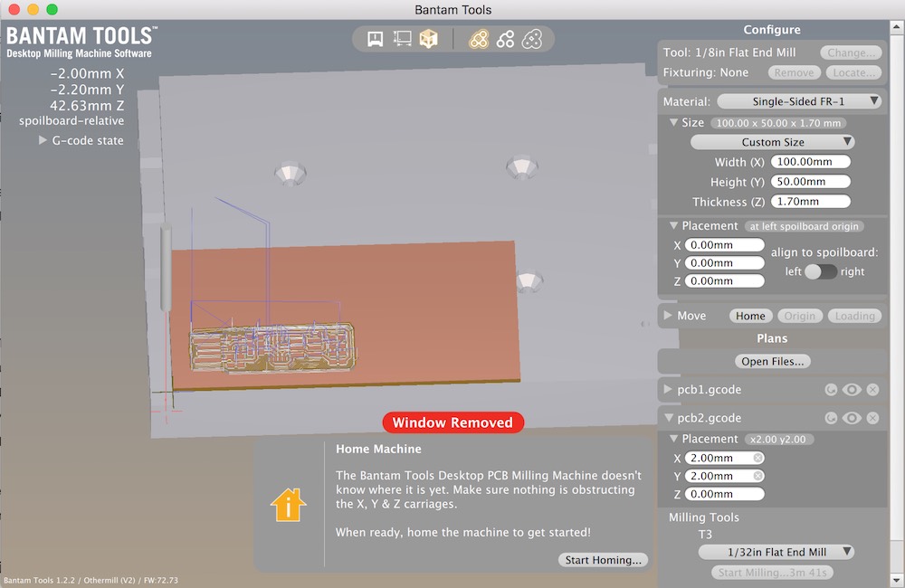Select the 3D cube view icon
The image size is (905, 588).
coord(428,39)
